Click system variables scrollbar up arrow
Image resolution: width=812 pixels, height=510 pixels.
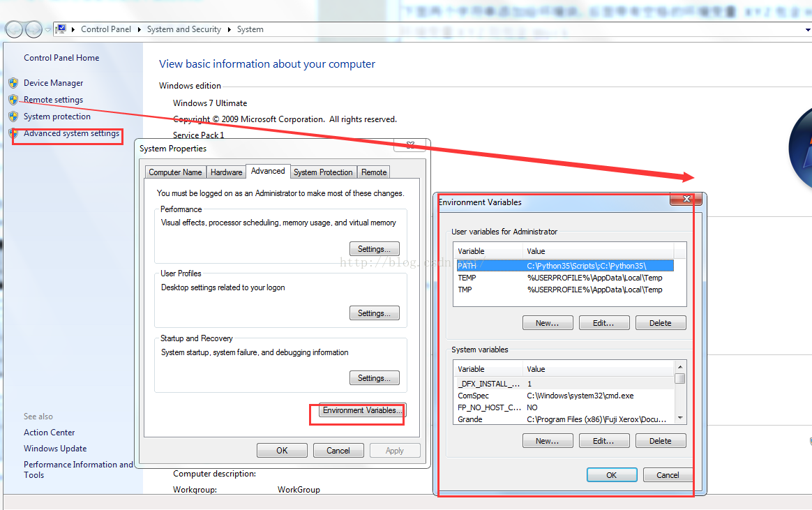tap(680, 366)
